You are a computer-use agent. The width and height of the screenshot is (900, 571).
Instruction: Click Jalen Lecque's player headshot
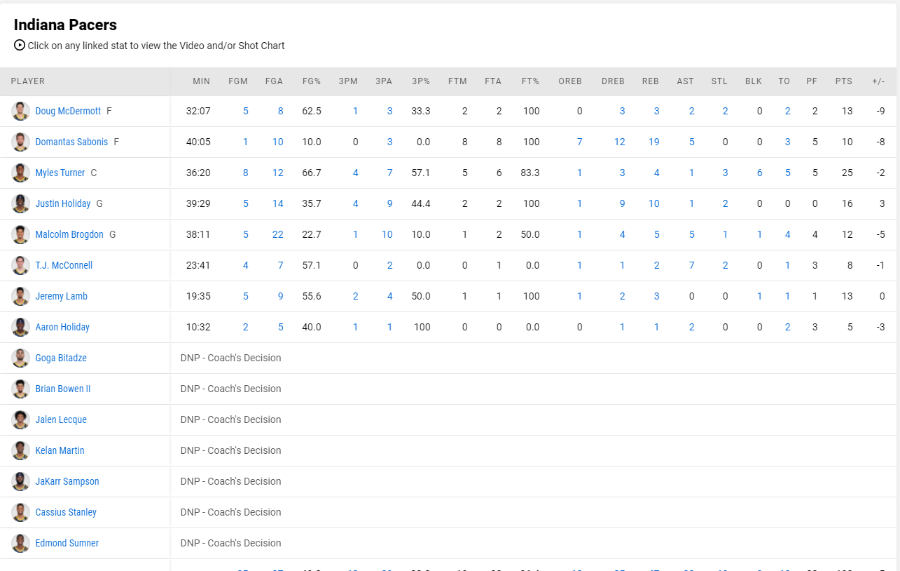(x=21, y=420)
